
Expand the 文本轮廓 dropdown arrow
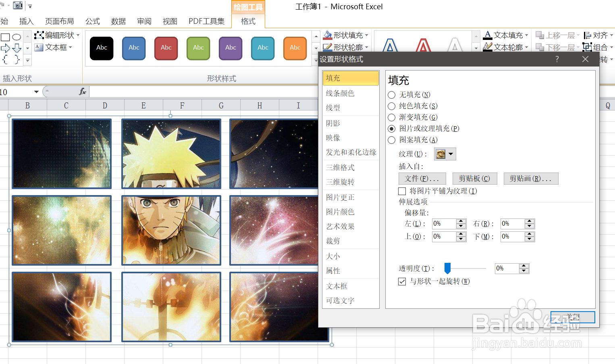pyautogui.click(x=526, y=47)
